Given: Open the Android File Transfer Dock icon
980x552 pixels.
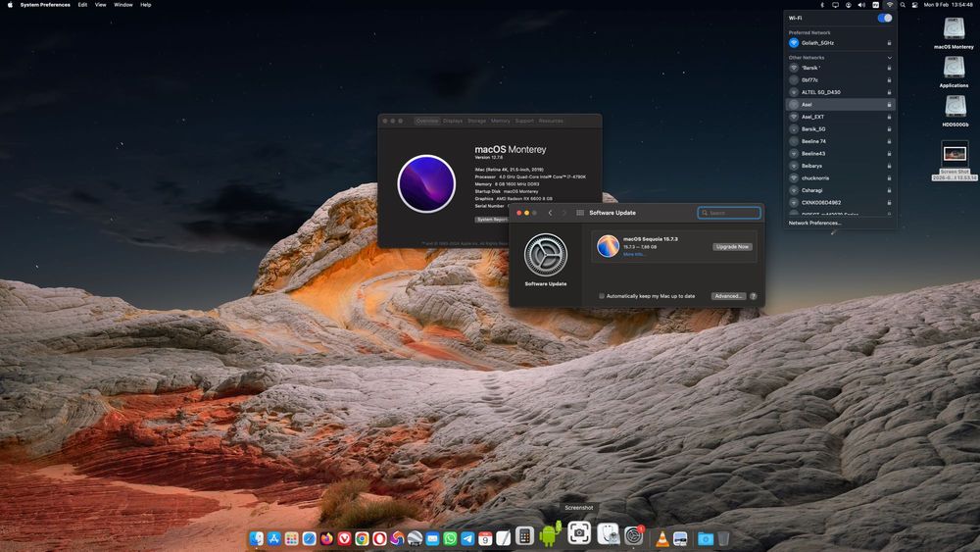Looking at the screenshot, I should 550,534.
